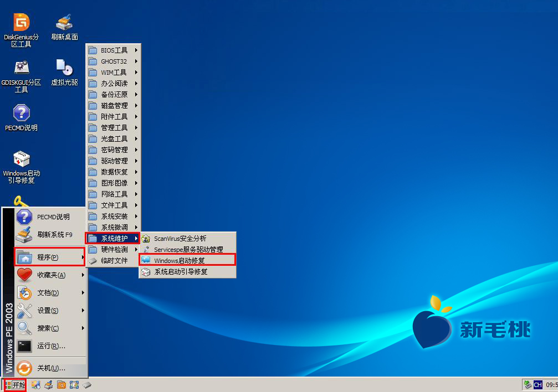Expand the 系统维护 program folder
Viewport: 558px width, 392px height.
pyautogui.click(x=112, y=238)
